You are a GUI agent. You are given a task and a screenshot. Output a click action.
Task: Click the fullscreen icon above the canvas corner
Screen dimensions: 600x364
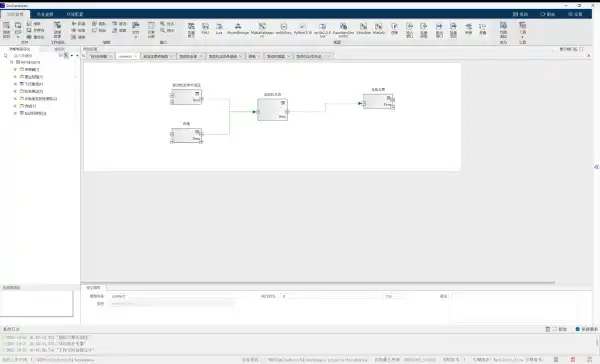point(581,49)
